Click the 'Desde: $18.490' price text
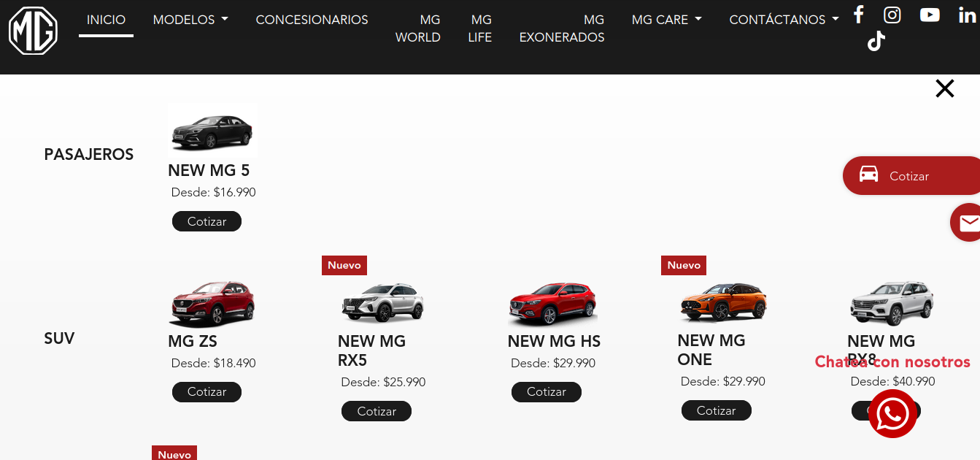Viewport: 980px width, 460px height. tap(214, 363)
